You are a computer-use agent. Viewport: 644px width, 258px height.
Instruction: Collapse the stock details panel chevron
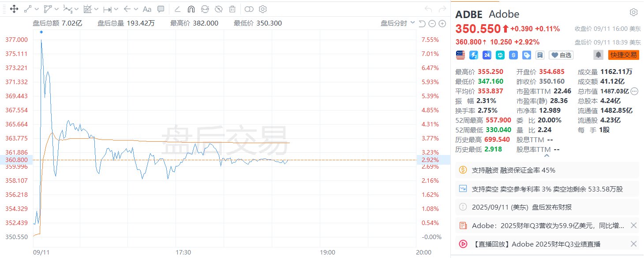(x=547, y=155)
